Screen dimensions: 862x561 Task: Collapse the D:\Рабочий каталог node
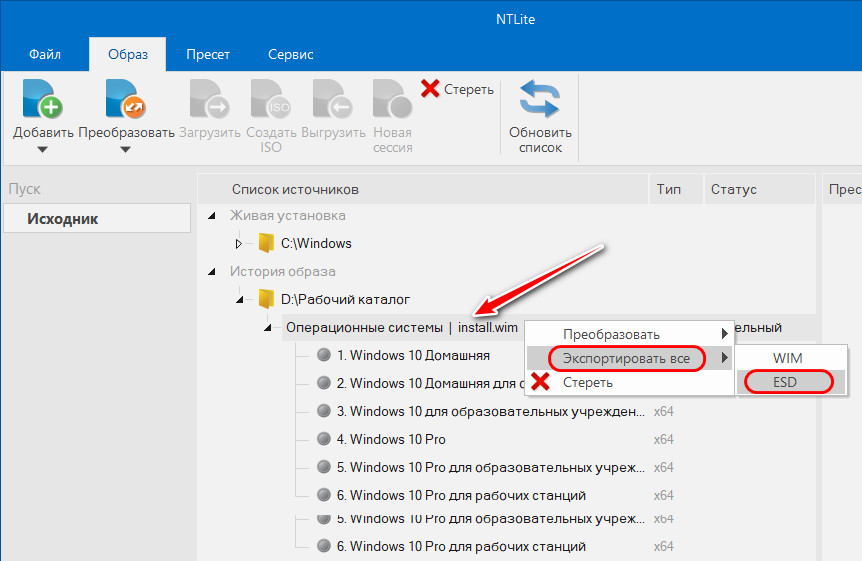(240, 300)
